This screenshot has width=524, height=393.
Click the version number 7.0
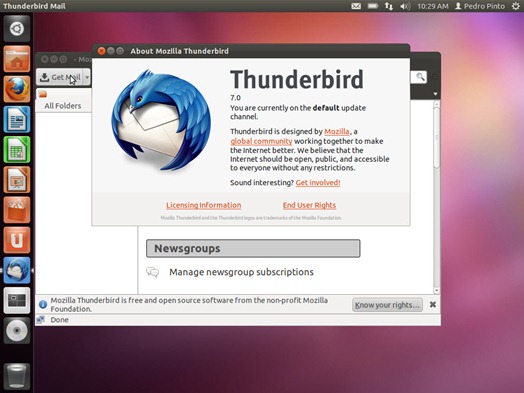click(235, 98)
